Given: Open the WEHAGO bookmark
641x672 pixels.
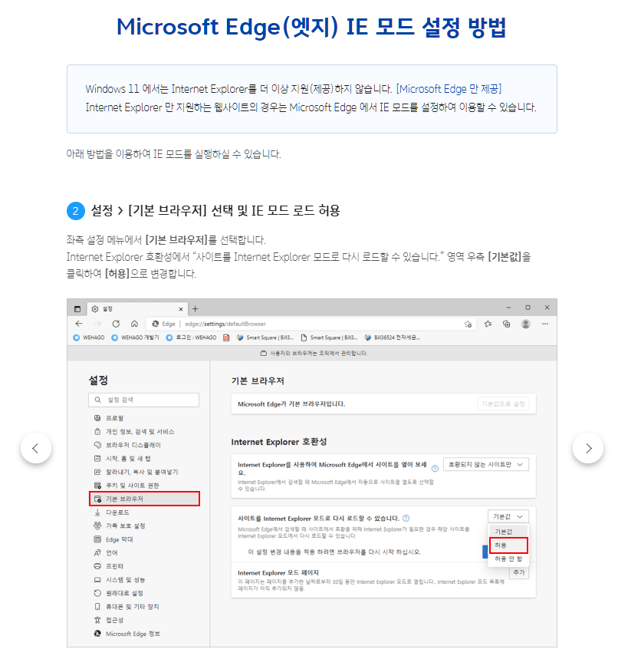Looking at the screenshot, I should point(89,338).
